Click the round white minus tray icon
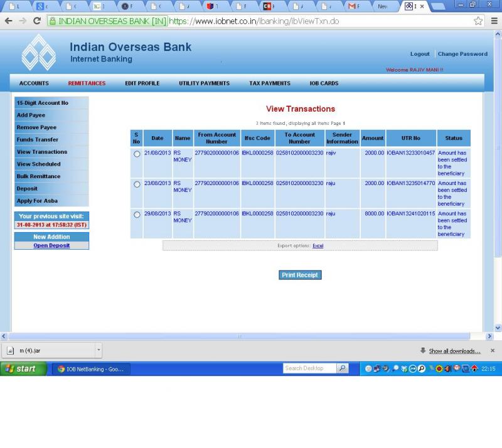The width and height of the screenshot is (502, 448). (368, 369)
